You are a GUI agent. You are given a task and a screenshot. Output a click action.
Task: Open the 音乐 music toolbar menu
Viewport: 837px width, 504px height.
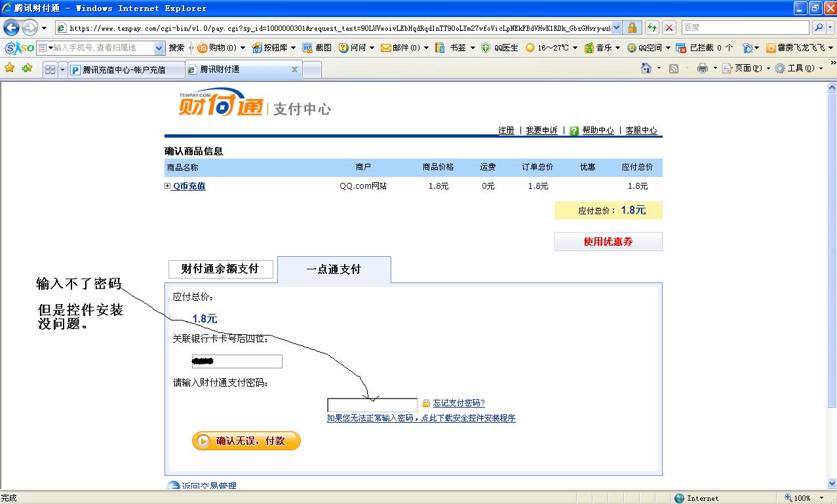pos(602,48)
